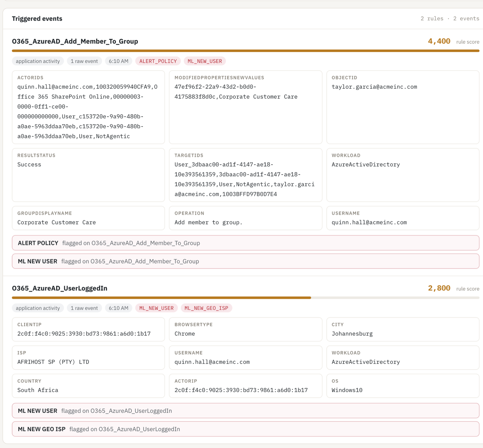The height and width of the screenshot is (448, 483).
Task: Click USERNAME value in Add_Member_To_Group section
Action: coord(369,222)
